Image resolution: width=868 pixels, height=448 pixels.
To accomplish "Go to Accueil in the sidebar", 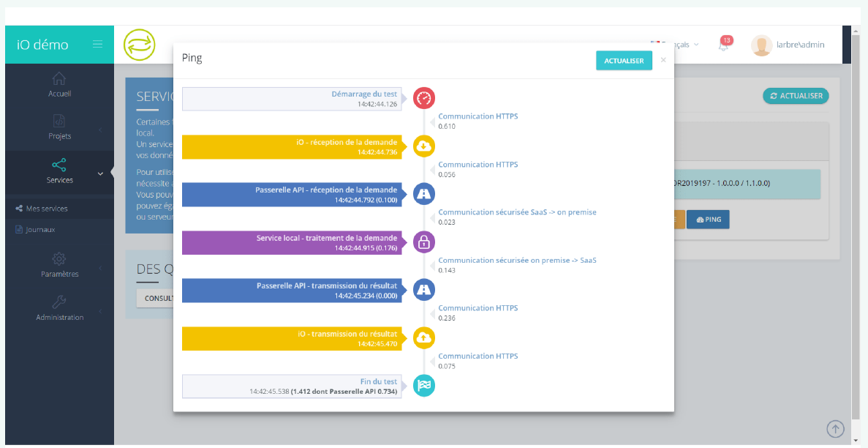I will click(x=60, y=94).
